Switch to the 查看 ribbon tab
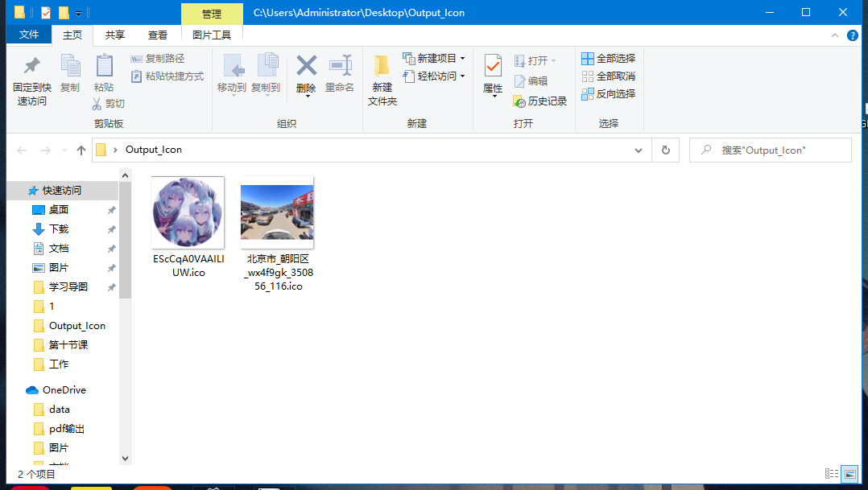The image size is (868, 490). 158,35
